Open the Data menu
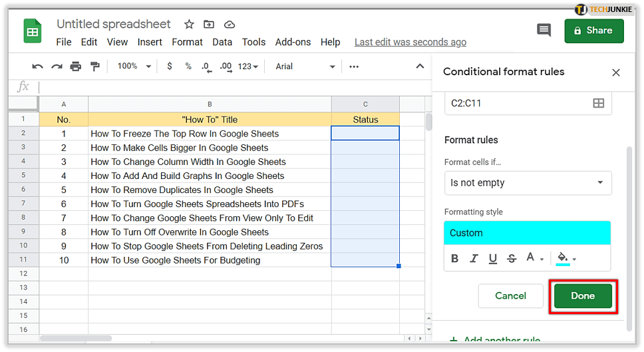Viewport: 644px width, 352px height. click(222, 42)
